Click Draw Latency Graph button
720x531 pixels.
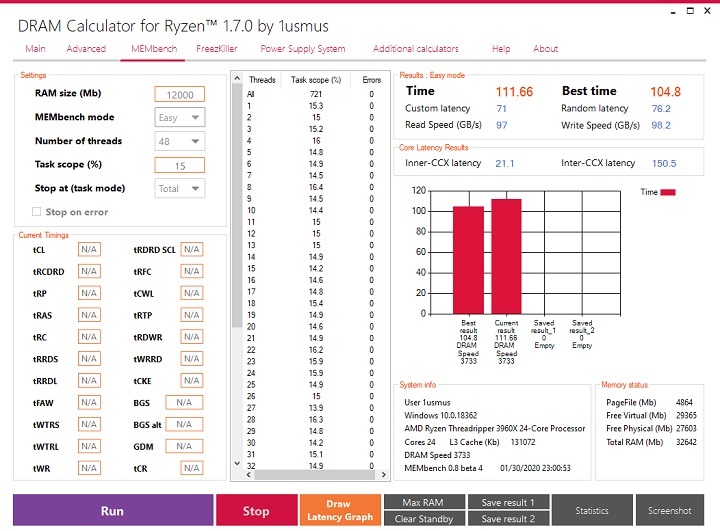click(340, 510)
